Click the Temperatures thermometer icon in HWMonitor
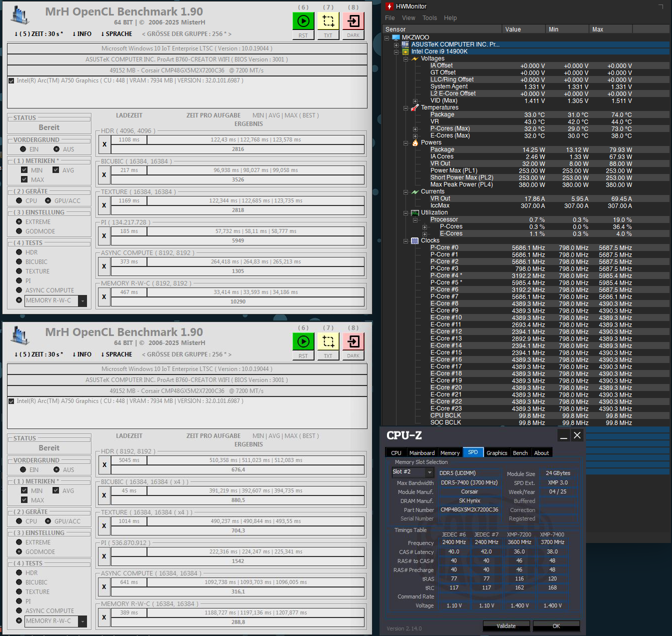The image size is (672, 636). click(415, 107)
